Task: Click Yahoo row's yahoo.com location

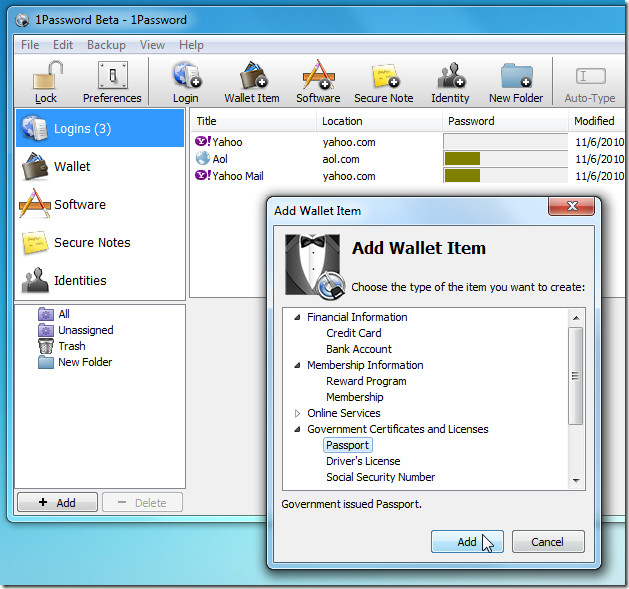Action: pos(349,142)
